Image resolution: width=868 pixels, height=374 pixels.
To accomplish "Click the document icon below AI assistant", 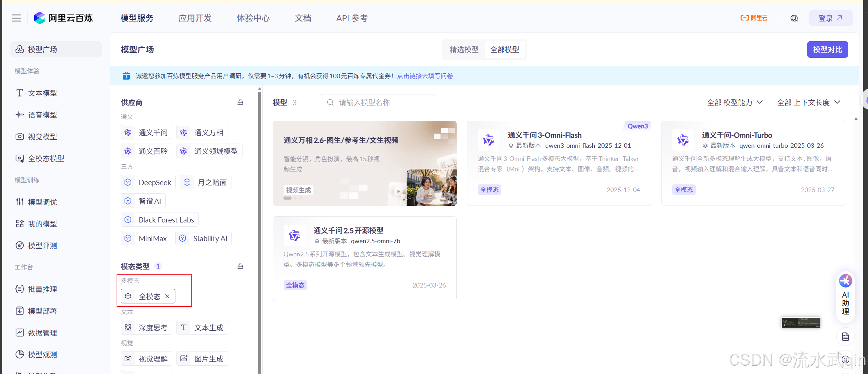I will pyautogui.click(x=845, y=337).
